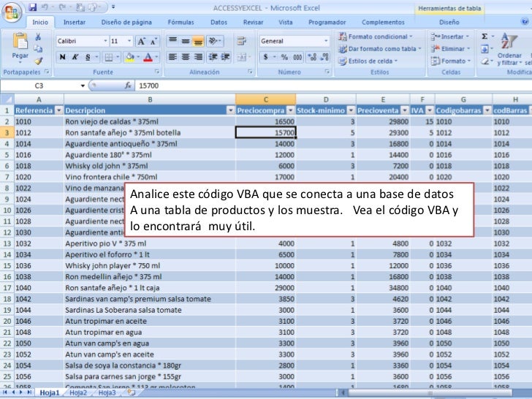Align cell contents to middle
This screenshot has width=532, height=399.
186,42
